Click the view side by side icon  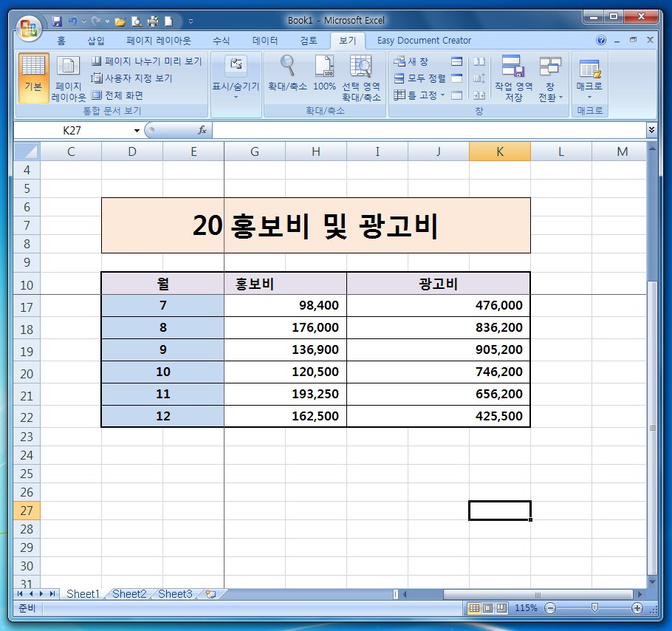[479, 62]
